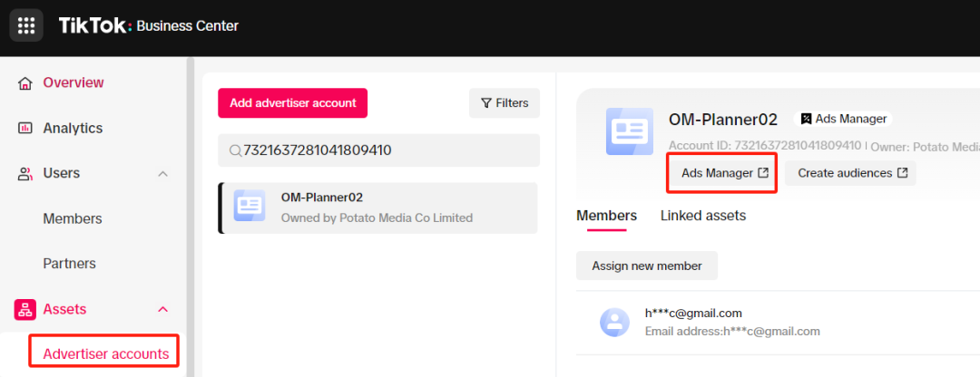Click the Ads Manager external link button
The image size is (980, 377).
pyautogui.click(x=725, y=173)
